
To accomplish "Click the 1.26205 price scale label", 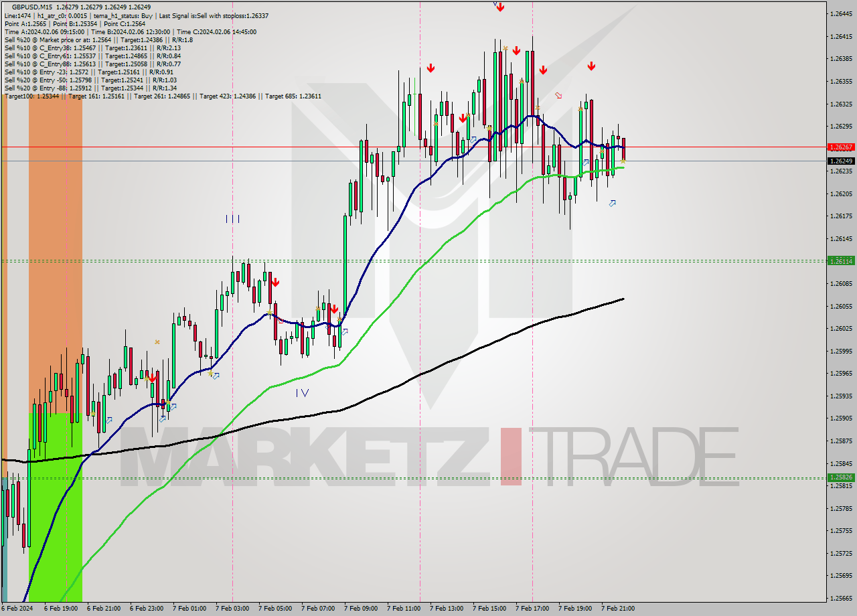I will coord(841,194).
